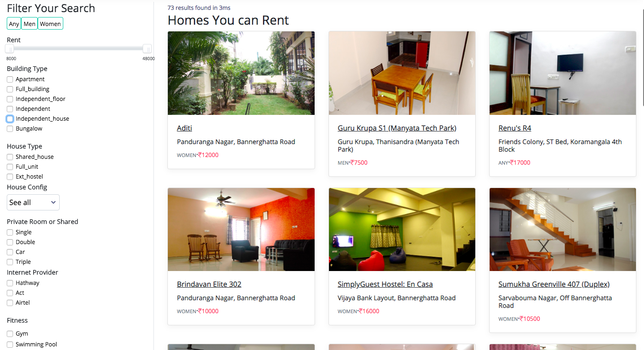Click the Brindavan Elite 302 living room photo
The image size is (644, 350).
coord(241,229)
